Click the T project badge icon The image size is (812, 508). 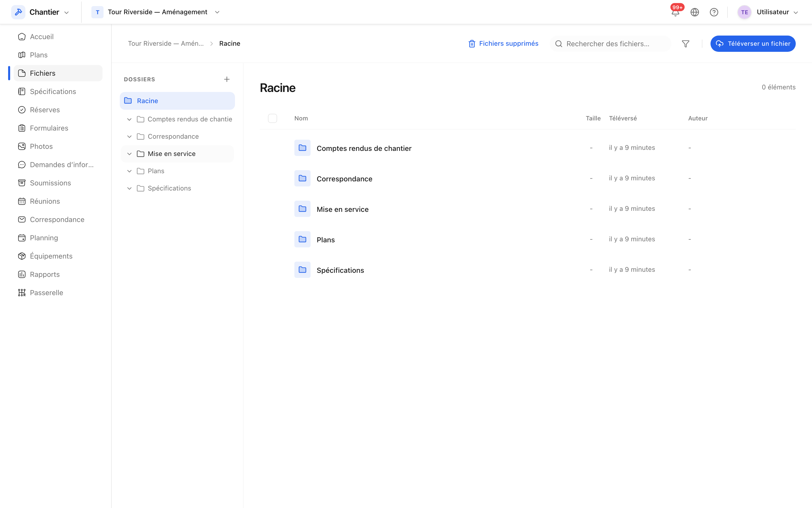(x=97, y=12)
